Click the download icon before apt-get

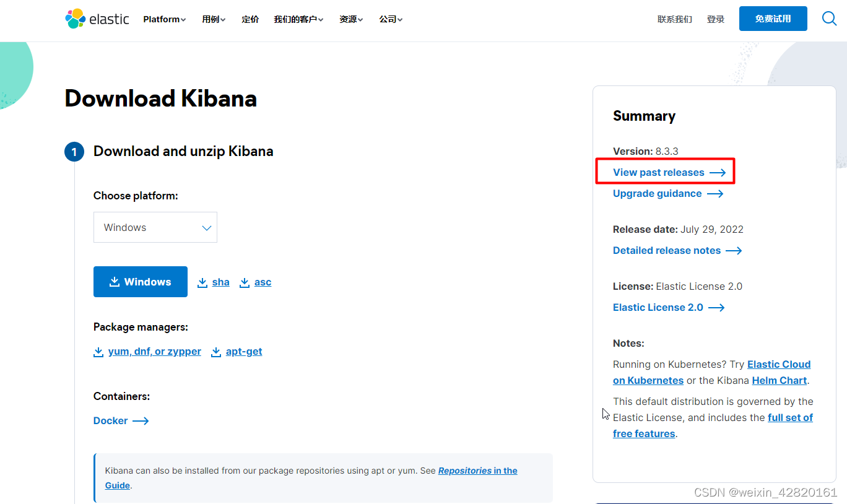[x=216, y=352]
